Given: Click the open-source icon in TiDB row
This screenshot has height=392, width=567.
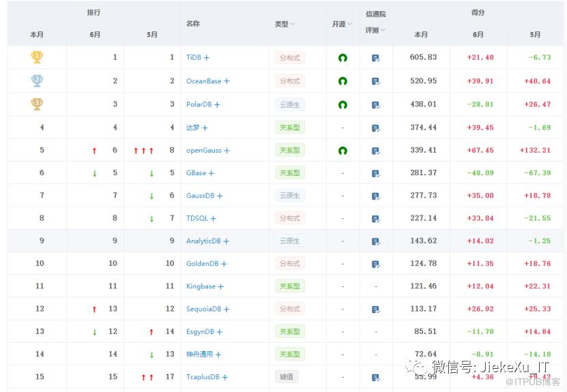Looking at the screenshot, I should [x=343, y=58].
